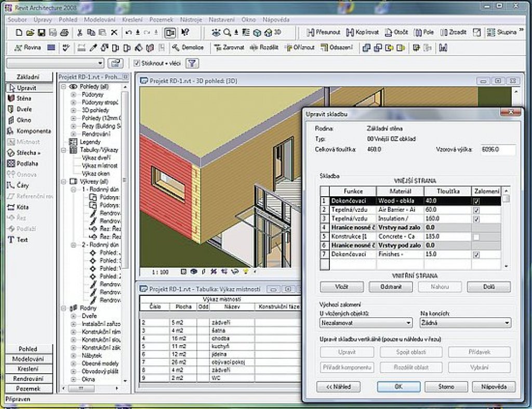The image size is (532, 409).
Task: Click the Vložit button
Action: point(342,287)
